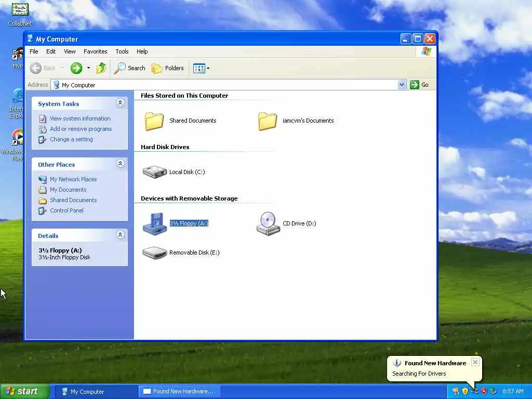Open the Internet Explorer desktop icon
This screenshot has width=532, height=399.
tap(16, 103)
